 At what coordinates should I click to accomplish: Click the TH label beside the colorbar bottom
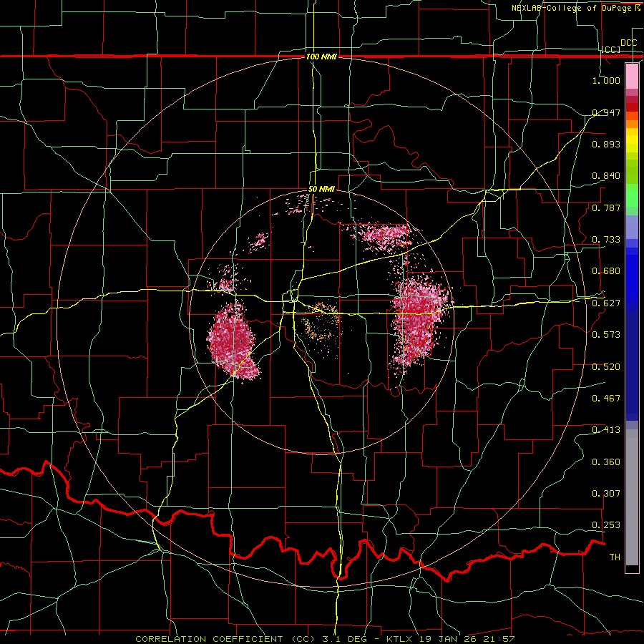coord(615,557)
